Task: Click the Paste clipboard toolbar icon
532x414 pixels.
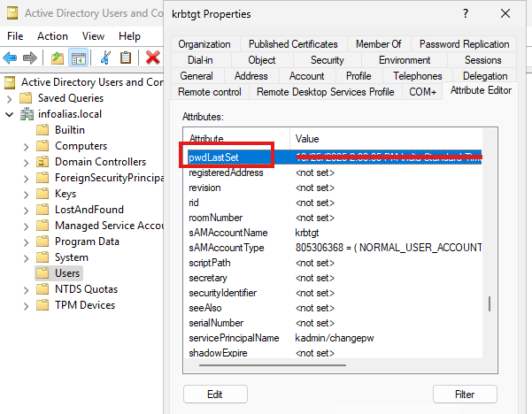Action: pos(126,57)
